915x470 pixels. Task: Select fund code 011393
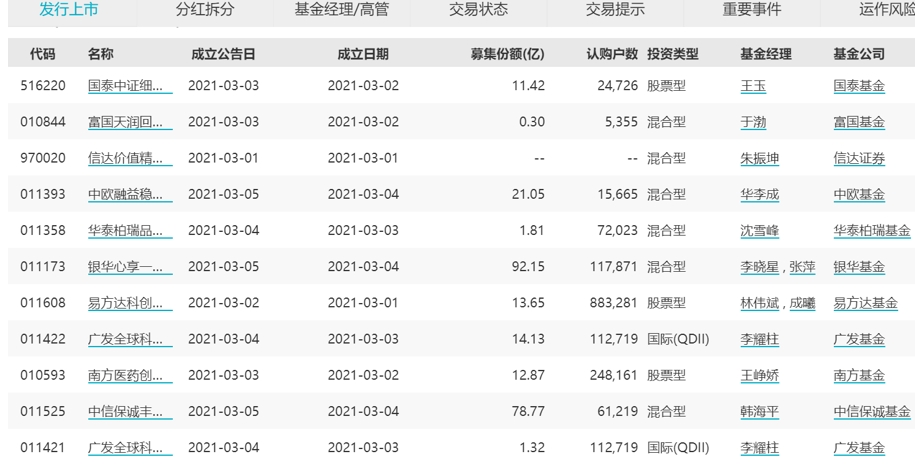[x=43, y=194]
